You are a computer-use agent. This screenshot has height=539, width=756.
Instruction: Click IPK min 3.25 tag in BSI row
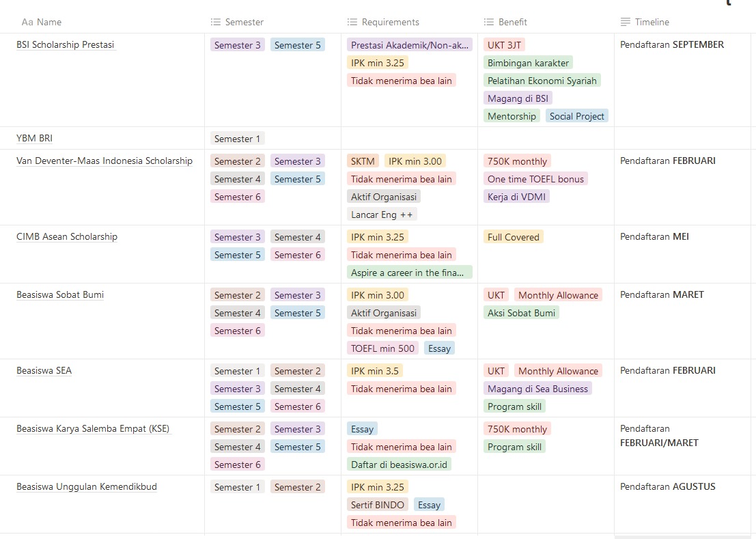pos(378,63)
